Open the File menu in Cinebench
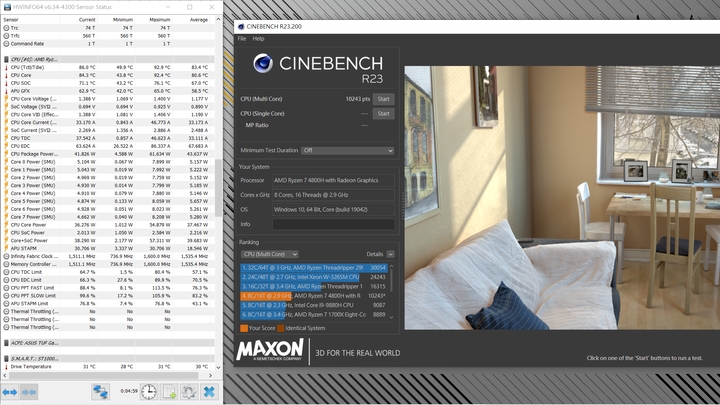 pyautogui.click(x=242, y=39)
